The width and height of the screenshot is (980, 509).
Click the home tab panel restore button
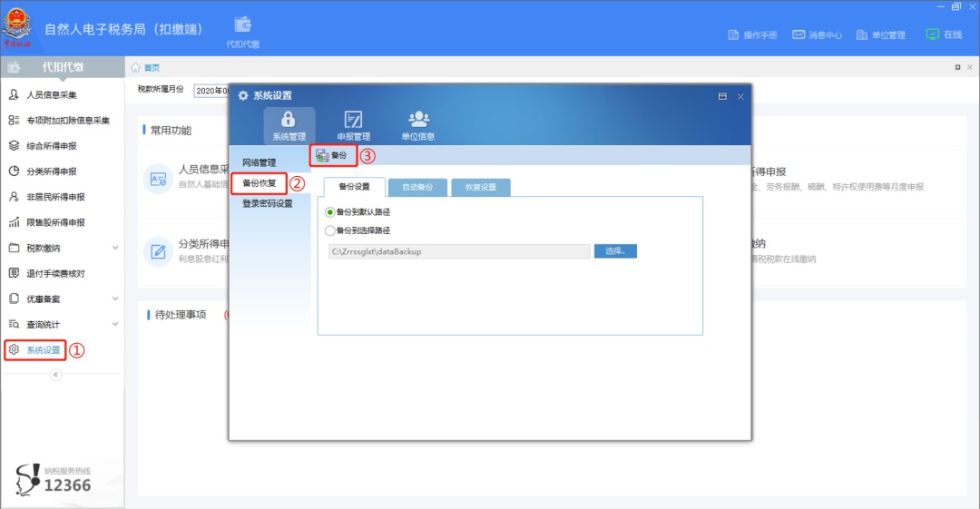click(x=957, y=67)
